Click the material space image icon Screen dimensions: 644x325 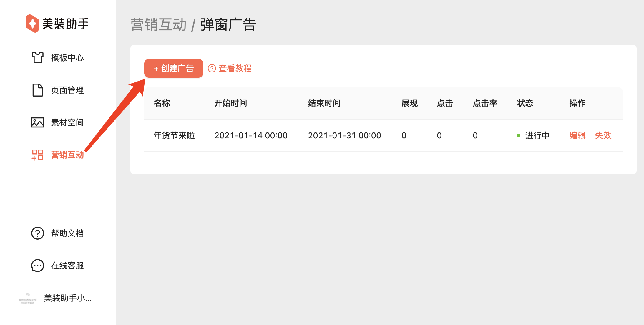pyautogui.click(x=37, y=122)
